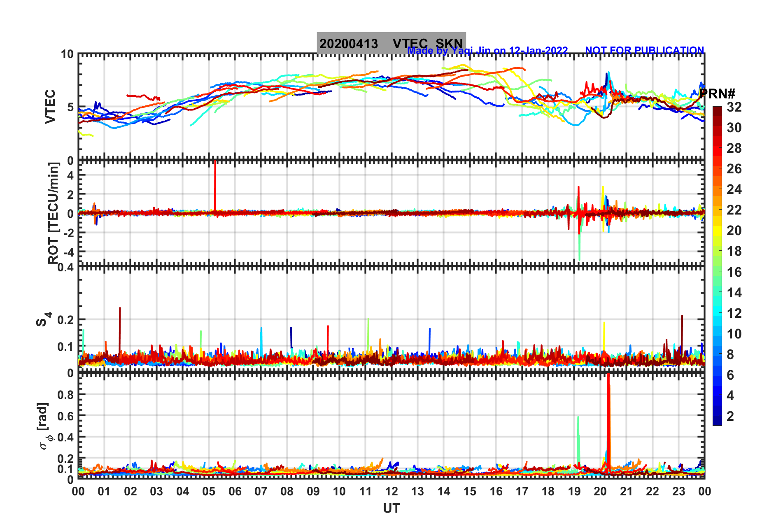Click the UT x-axis label
783x532 pixels.
coord(391,509)
